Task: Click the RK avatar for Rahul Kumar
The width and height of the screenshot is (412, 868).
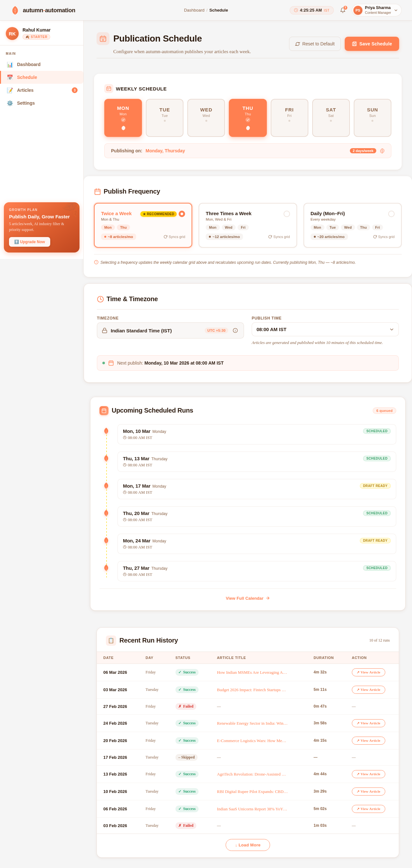Action: coord(12,33)
